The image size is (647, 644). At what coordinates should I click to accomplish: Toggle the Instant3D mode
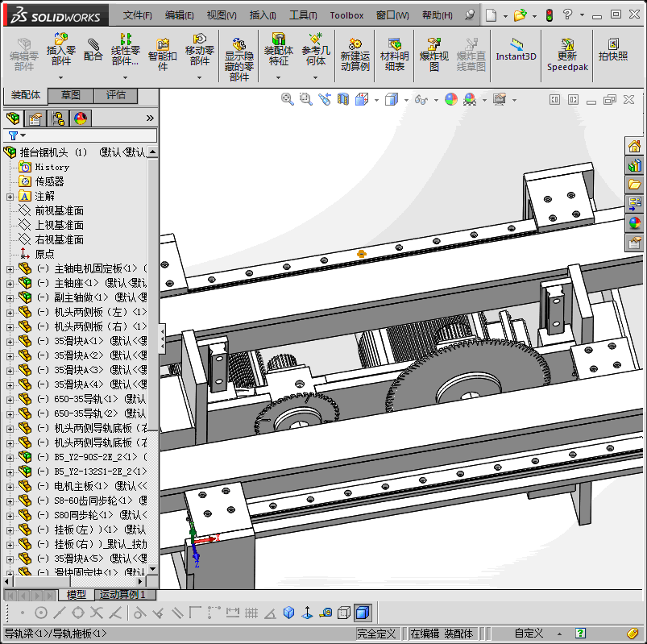[516, 50]
